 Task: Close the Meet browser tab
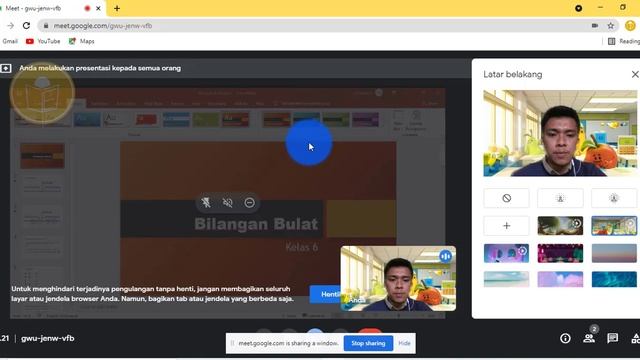98,8
